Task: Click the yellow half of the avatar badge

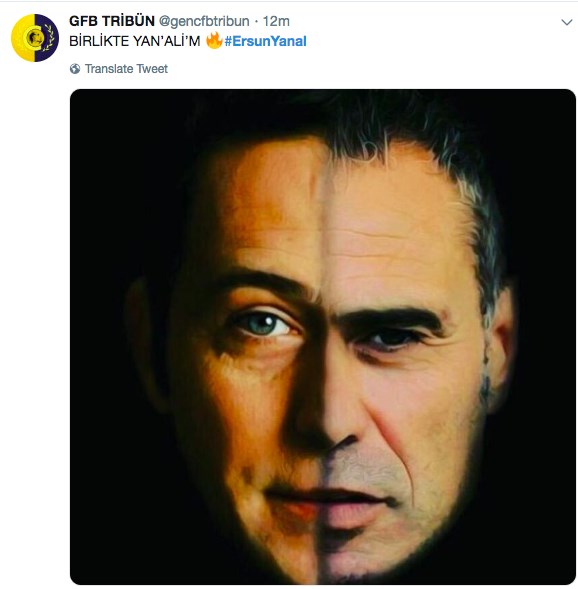Action: [23, 38]
